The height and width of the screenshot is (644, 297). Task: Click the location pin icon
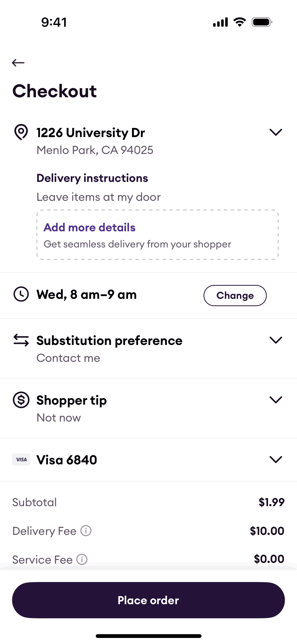21,132
